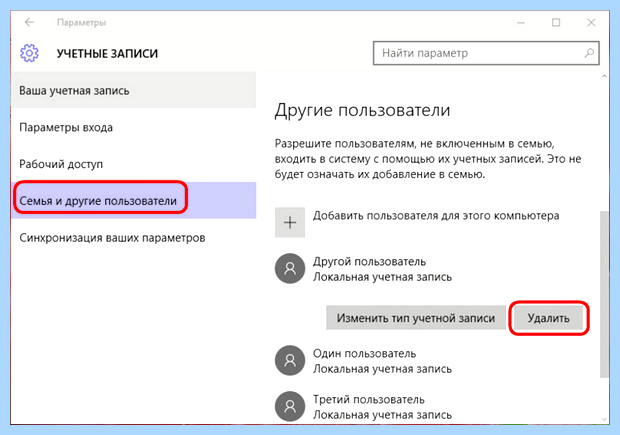Click Параметры window title text
620x435 pixels.
point(81,23)
